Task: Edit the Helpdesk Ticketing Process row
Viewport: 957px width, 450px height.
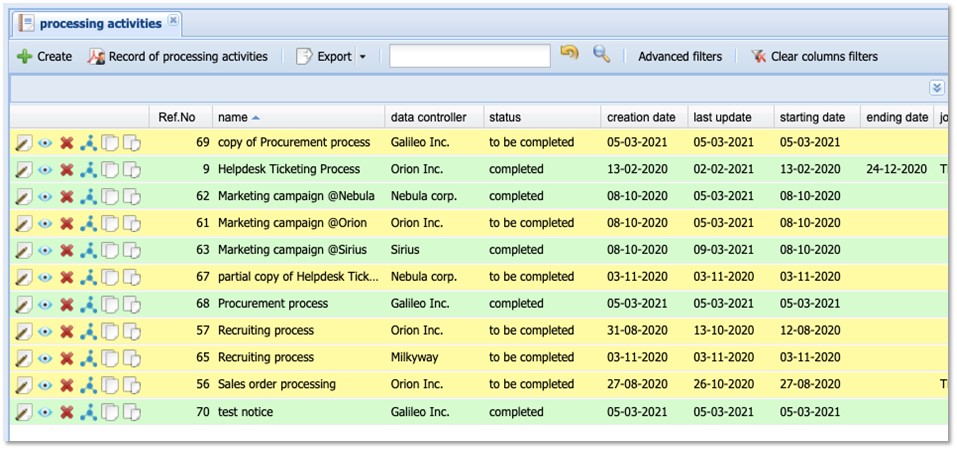Action: (x=24, y=170)
